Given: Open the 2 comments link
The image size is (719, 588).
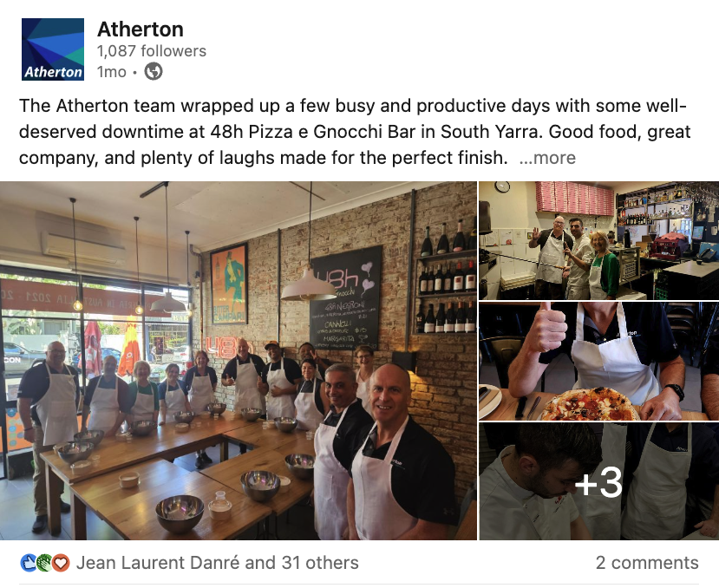Looking at the screenshot, I should click(x=647, y=563).
